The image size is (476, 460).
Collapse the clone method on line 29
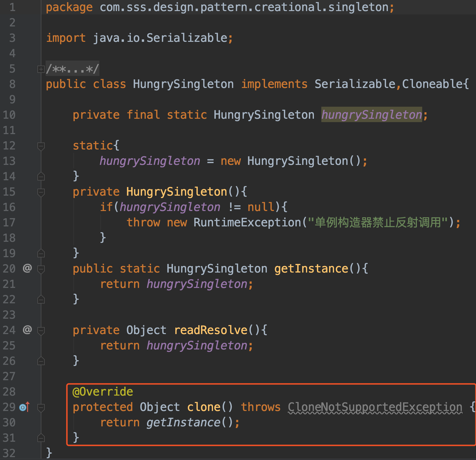tap(41, 408)
